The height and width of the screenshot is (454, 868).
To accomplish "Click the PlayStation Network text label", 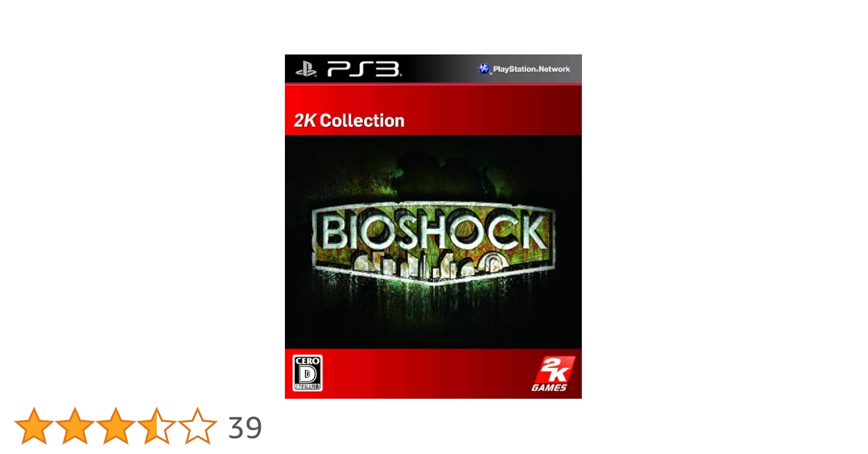I will [x=531, y=69].
